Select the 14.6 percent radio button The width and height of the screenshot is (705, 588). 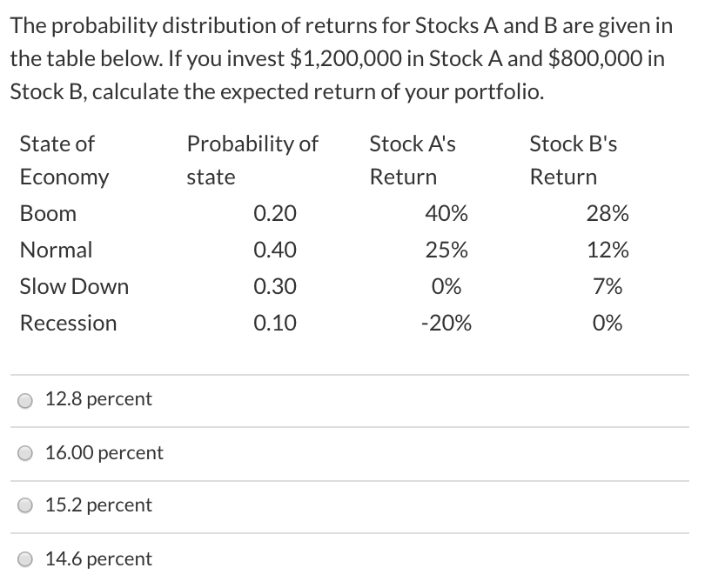pos(25,559)
